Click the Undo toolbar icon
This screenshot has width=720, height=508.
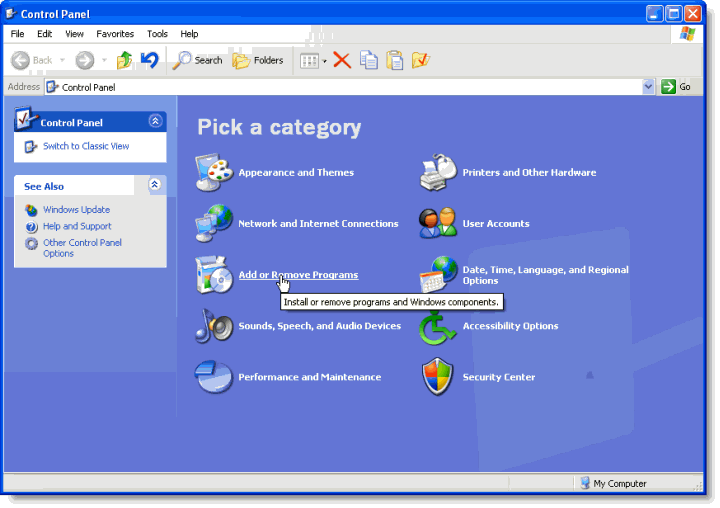click(x=150, y=60)
